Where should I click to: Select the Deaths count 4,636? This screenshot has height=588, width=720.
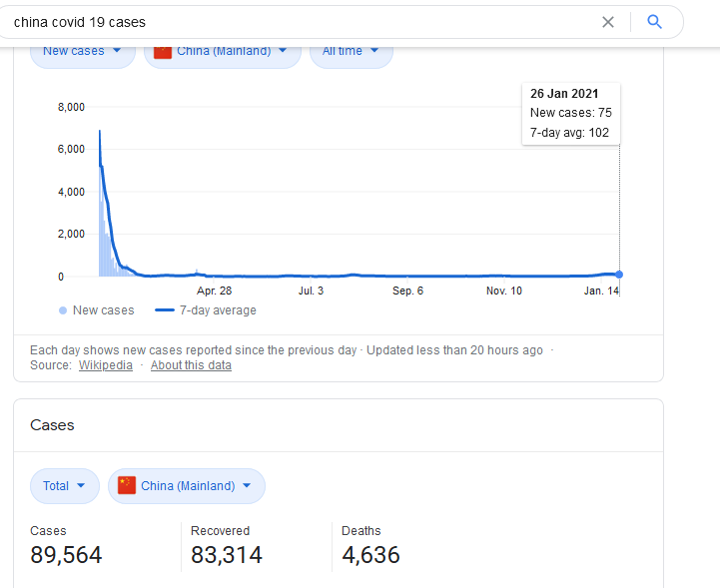[370, 555]
